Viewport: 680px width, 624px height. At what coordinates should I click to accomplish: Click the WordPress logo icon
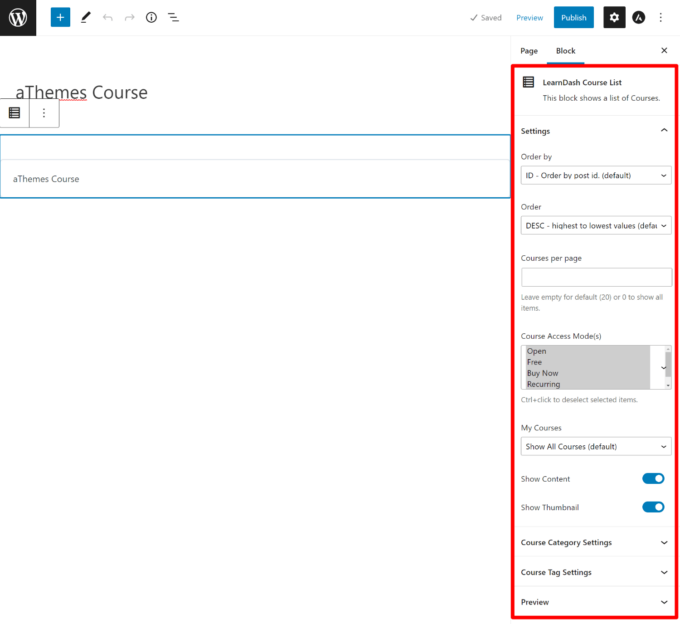coord(18,18)
